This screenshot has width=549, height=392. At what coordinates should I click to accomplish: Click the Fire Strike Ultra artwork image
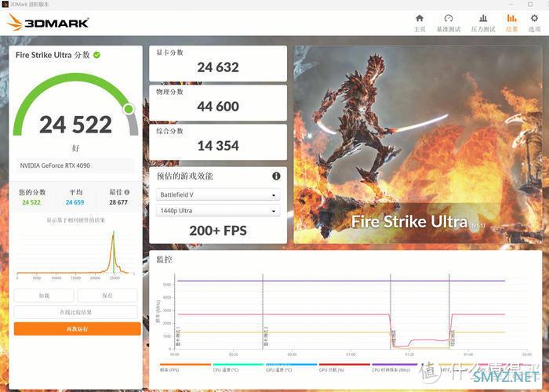point(418,144)
